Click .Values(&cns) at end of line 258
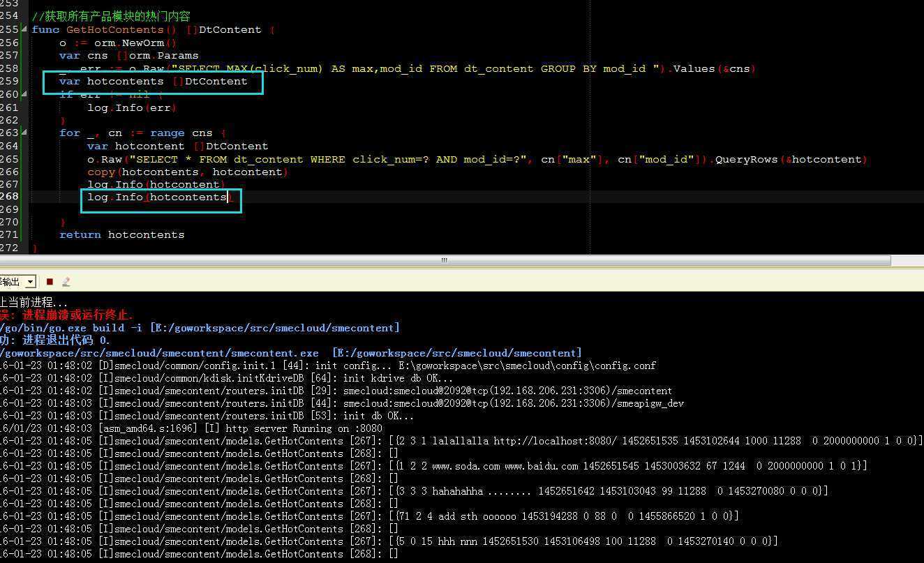 click(x=710, y=68)
